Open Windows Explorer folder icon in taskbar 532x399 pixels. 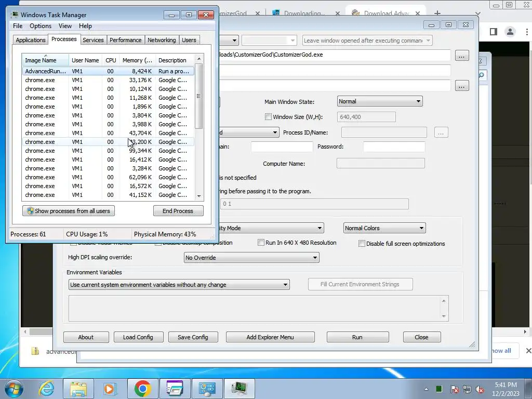point(78,389)
